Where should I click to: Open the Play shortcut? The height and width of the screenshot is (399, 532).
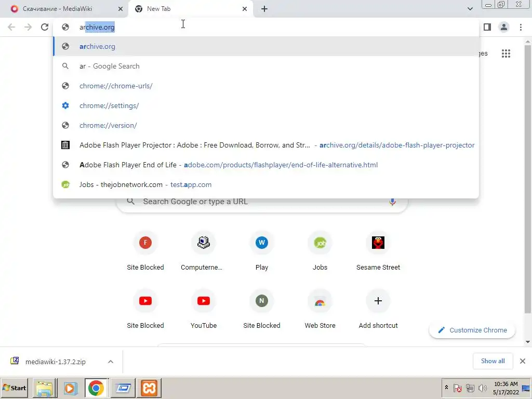(262, 252)
